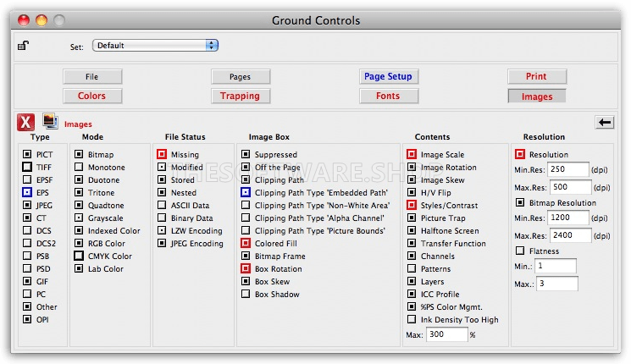This screenshot has height=364, width=631.
Task: Enable the DCS2 type checkbox
Action: (27, 243)
